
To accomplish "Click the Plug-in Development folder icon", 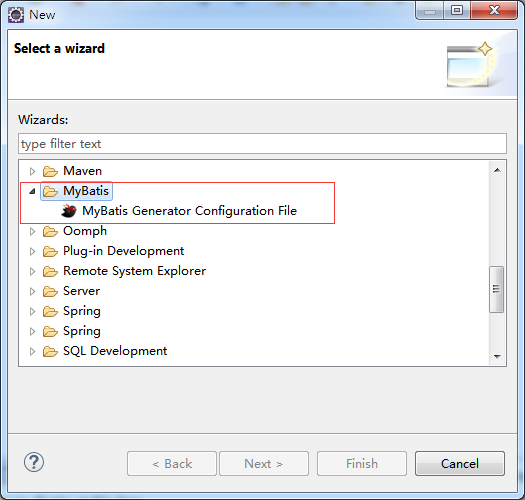I will [x=50, y=251].
